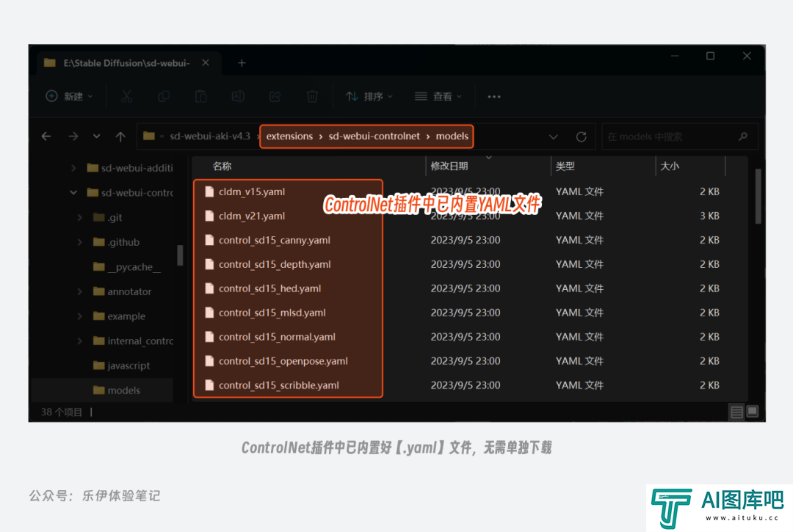
Task: Select file control_sd15_normal.yaml
Action: [277, 338]
